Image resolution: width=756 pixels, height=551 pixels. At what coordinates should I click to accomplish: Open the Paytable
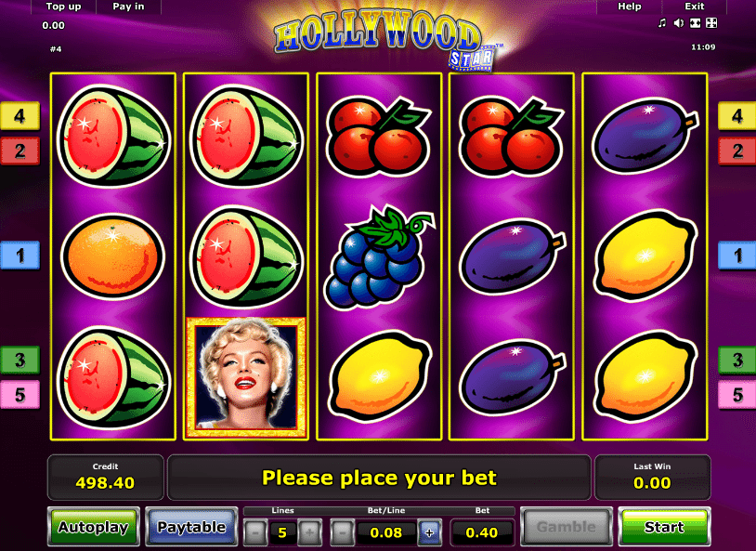click(x=191, y=527)
